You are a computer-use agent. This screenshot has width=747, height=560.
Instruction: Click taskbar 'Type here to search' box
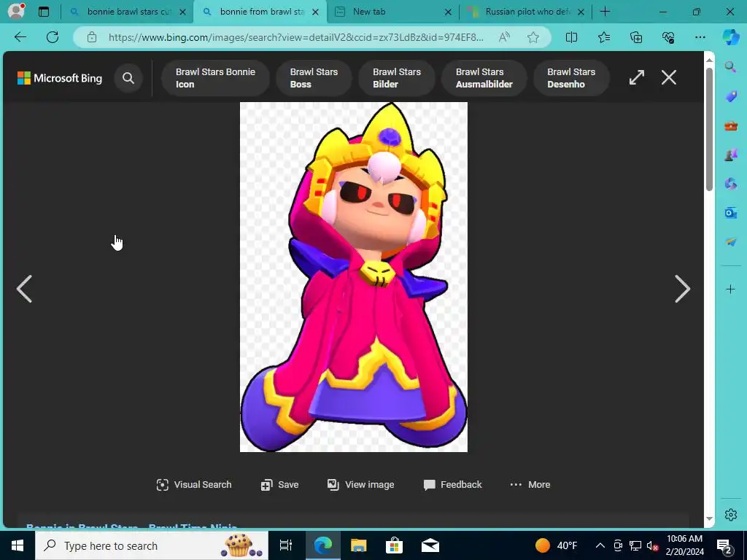point(152,545)
